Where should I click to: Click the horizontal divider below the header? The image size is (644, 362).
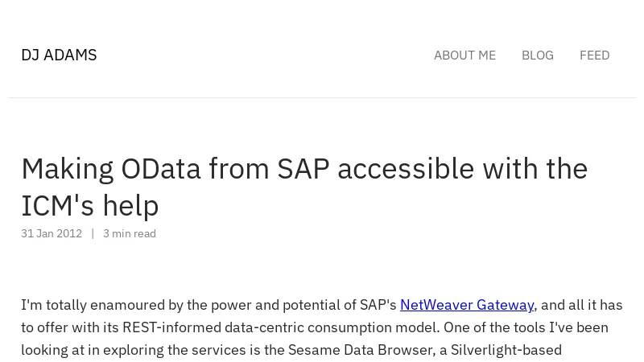click(x=322, y=98)
